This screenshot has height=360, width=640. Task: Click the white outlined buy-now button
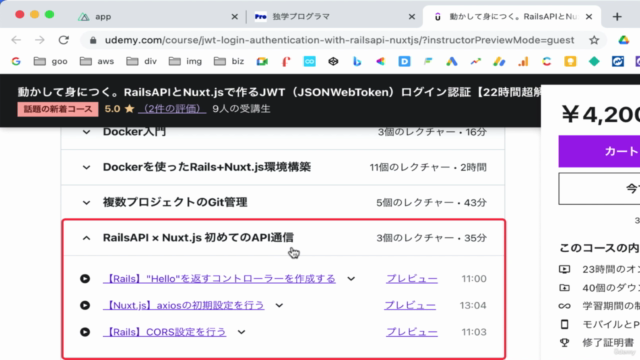click(599, 189)
